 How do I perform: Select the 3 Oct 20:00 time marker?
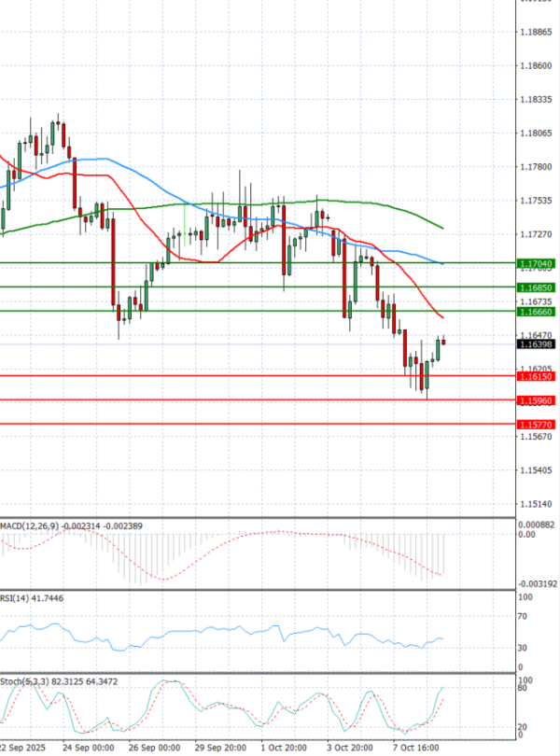click(x=351, y=748)
